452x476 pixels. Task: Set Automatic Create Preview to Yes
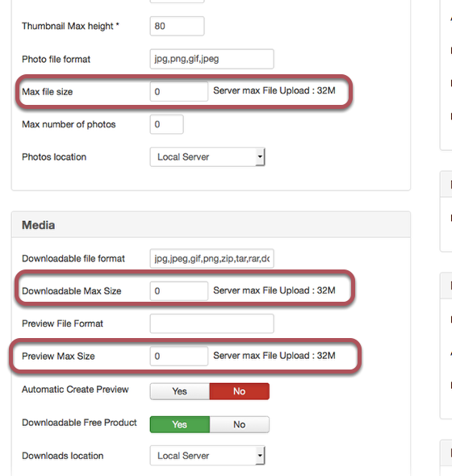coord(180,391)
